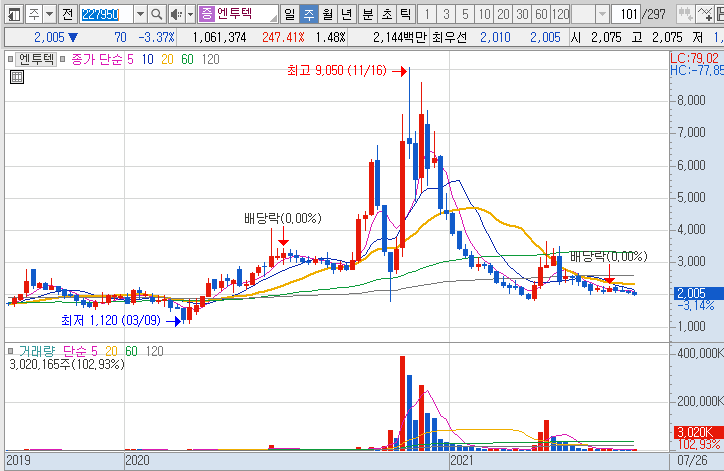Toggle the small square before 거래량 label
Viewport: 724px width, 471px height.
pyautogui.click(x=10, y=351)
